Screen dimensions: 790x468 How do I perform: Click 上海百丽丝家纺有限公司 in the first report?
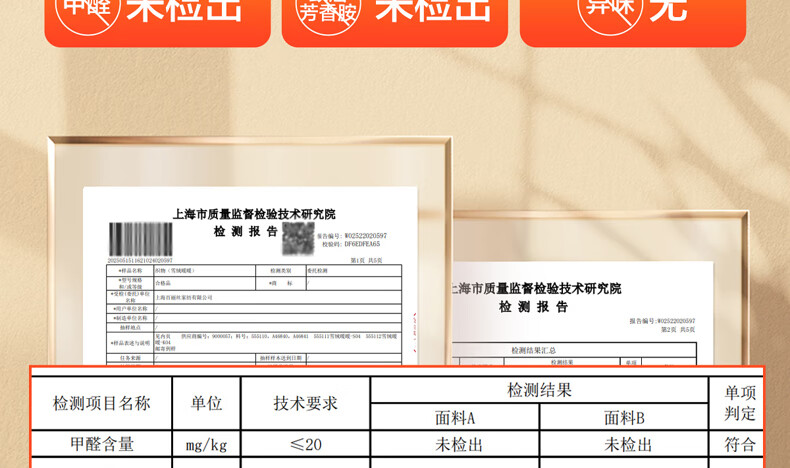pyautogui.click(x=184, y=298)
